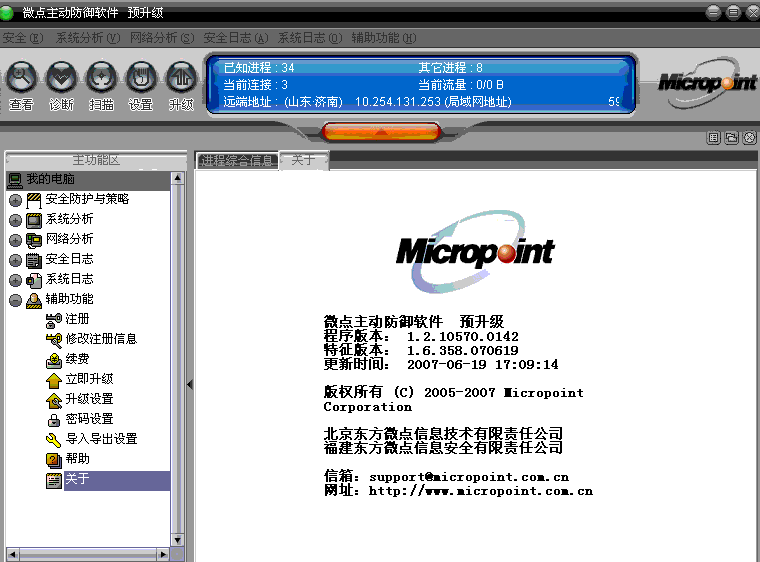Viewport: 760px width, 562px height.
Task: Open 密码设置 (Password settings) item
Action: tap(89, 419)
